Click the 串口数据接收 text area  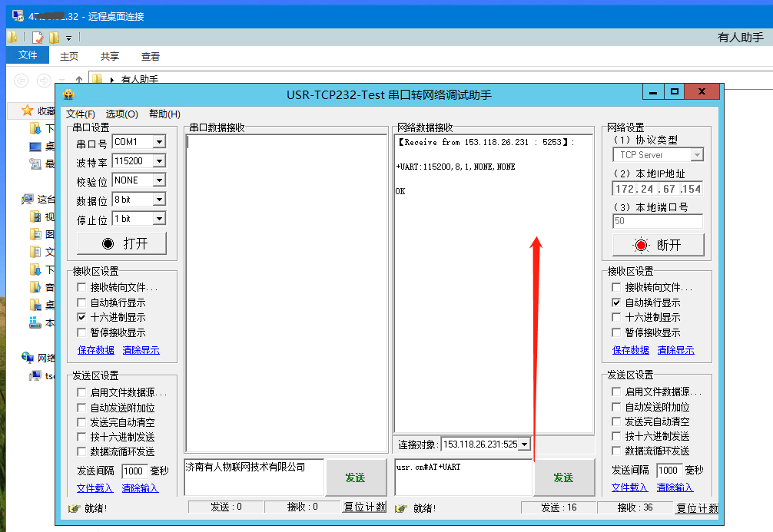287,293
